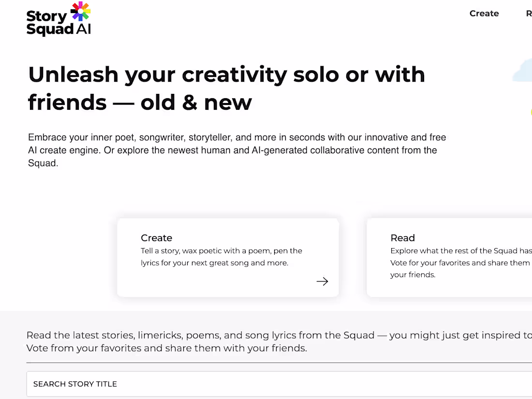
Task: Click the "lyrics for your next great song" line
Action: 214,263
